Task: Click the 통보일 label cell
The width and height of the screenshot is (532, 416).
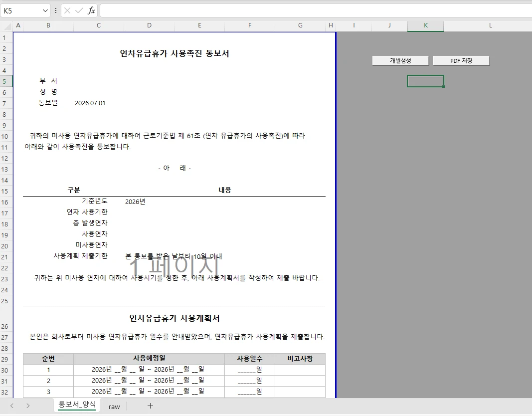Action: pos(48,102)
